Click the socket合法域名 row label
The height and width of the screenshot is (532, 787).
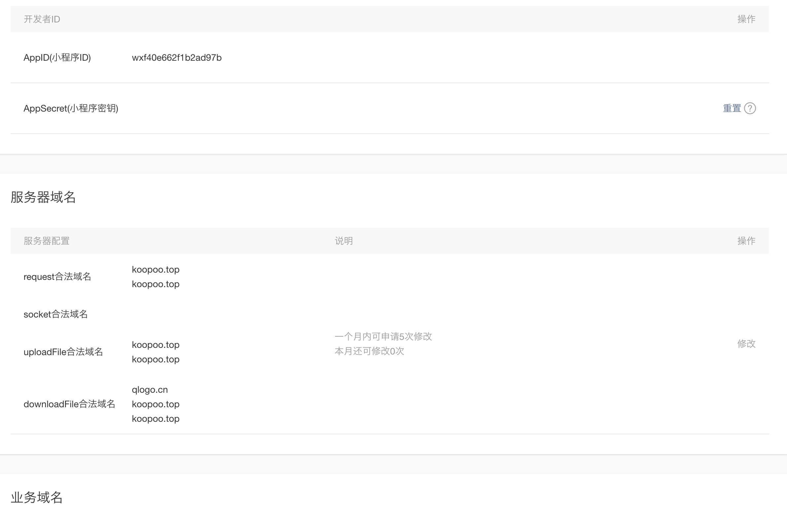(x=55, y=314)
